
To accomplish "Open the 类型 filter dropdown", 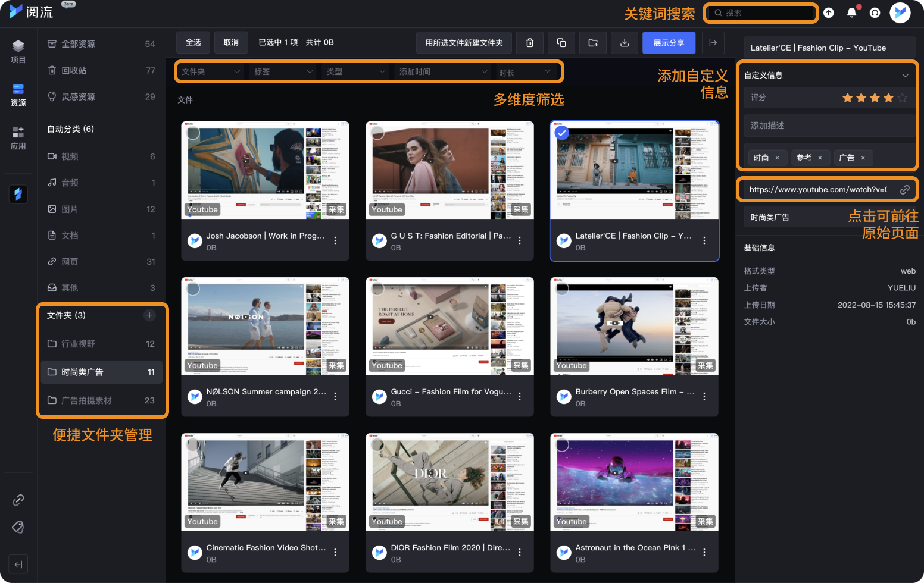I will coord(357,71).
